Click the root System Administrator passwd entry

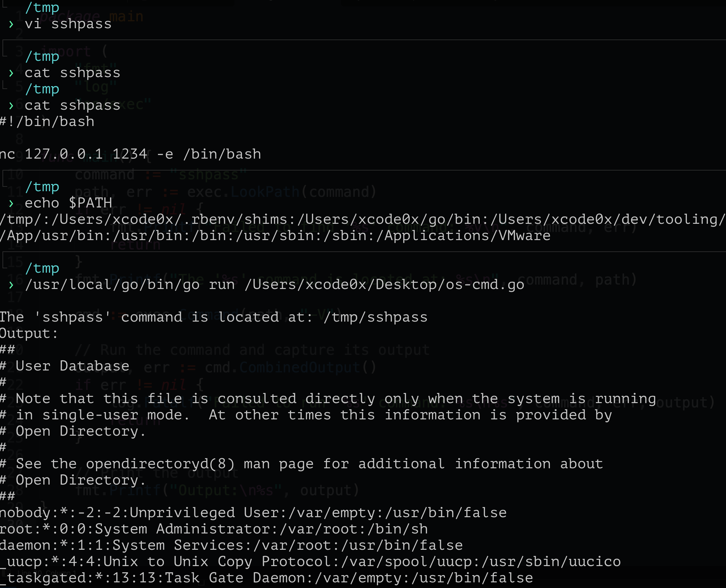tap(213, 529)
